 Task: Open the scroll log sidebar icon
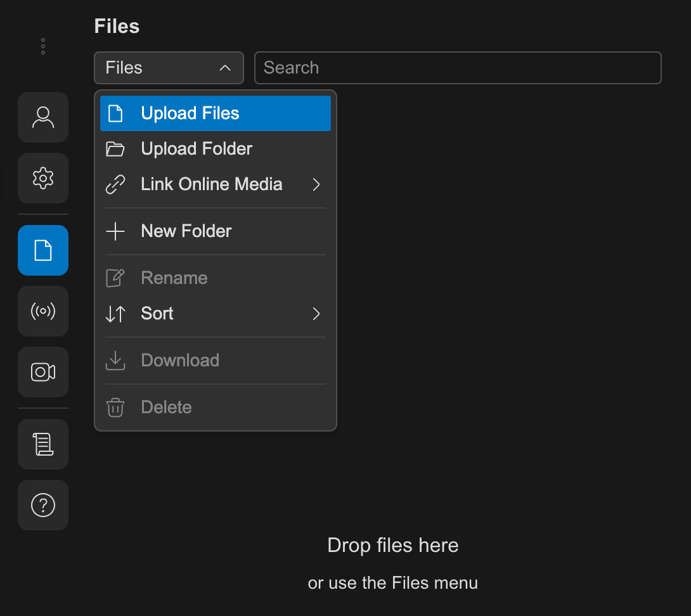[43, 444]
